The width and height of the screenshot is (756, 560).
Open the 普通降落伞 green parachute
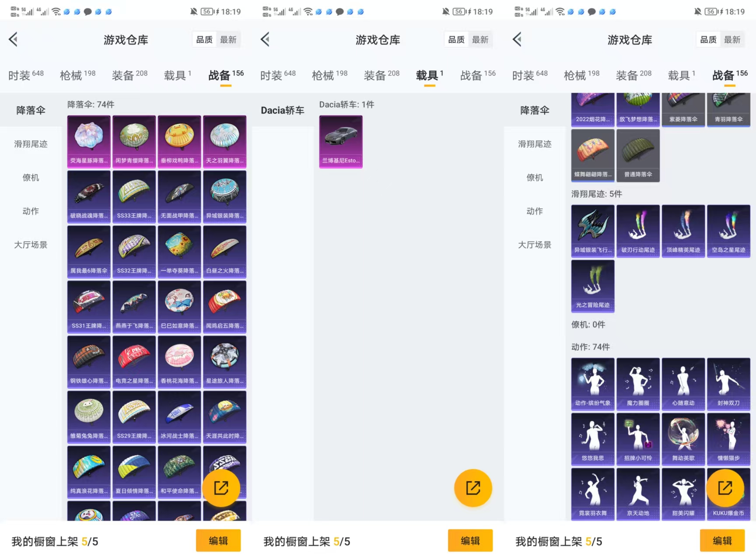pos(638,155)
